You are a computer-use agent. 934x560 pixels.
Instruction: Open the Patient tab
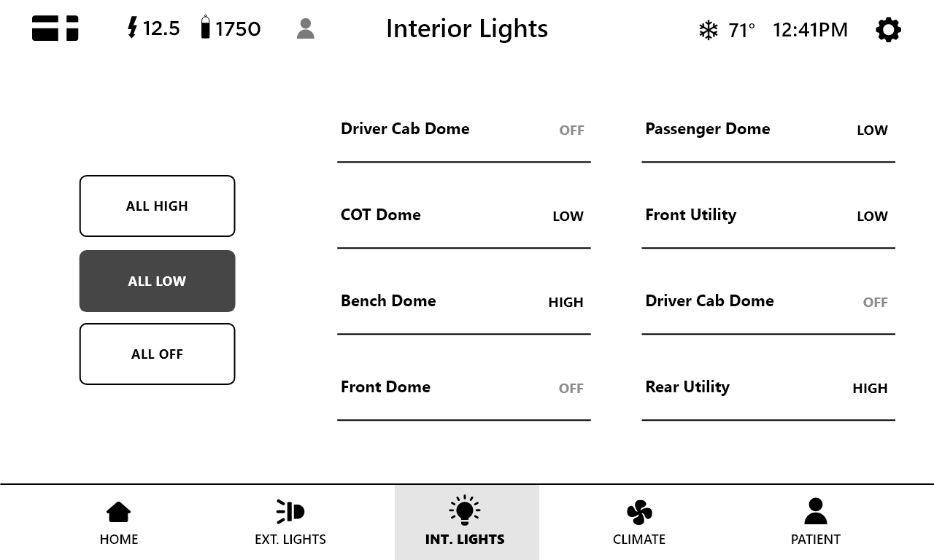tap(815, 522)
